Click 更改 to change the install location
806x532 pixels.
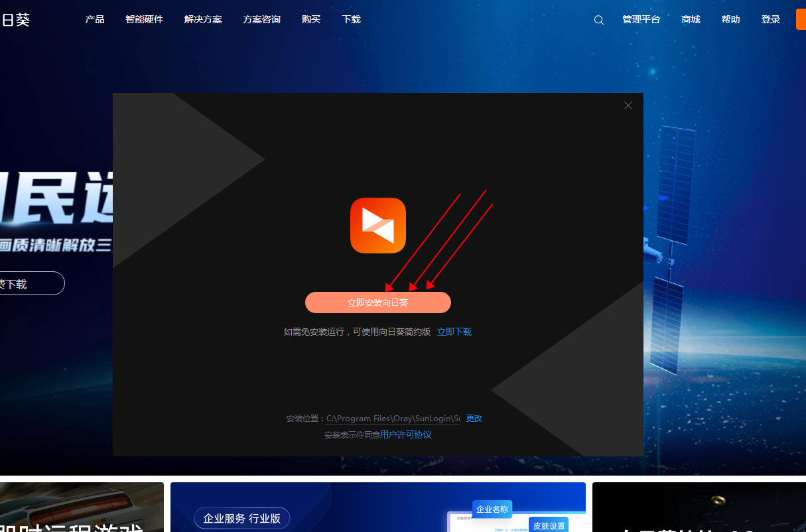pyautogui.click(x=474, y=419)
